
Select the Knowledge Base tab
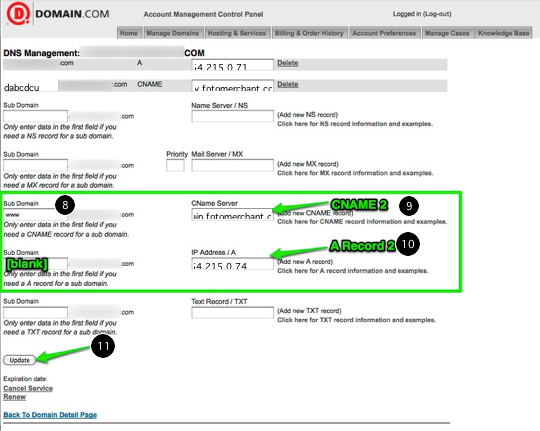pyautogui.click(x=503, y=33)
